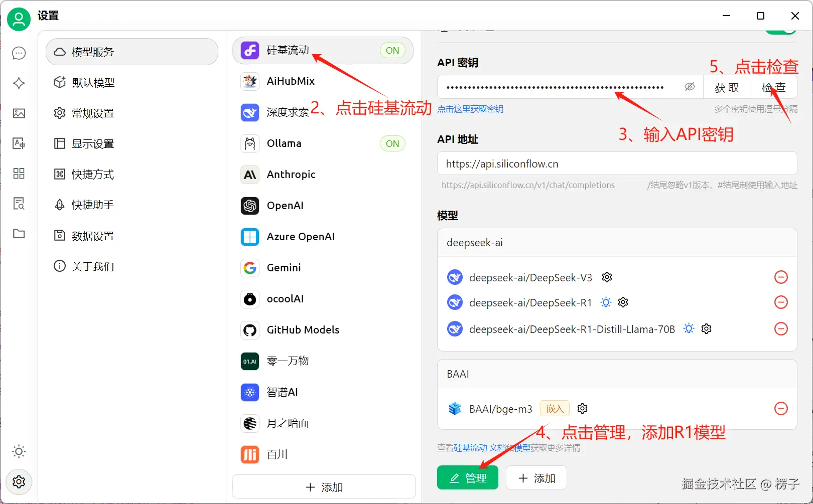Open settings for DeepSeek-V3 model

607,277
